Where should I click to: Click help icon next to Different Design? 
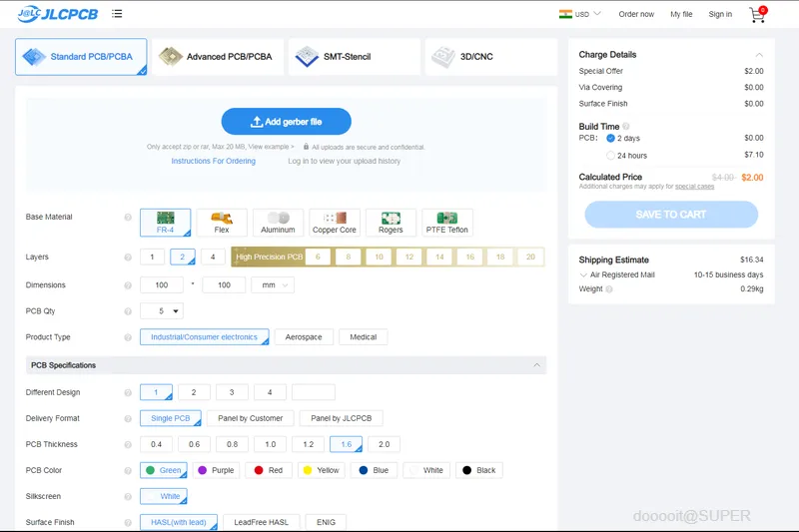tap(128, 392)
